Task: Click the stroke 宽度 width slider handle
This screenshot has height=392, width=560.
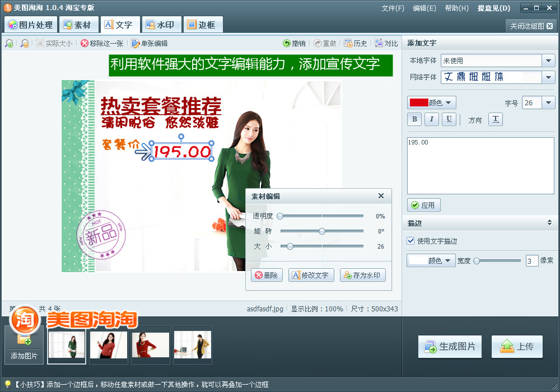Action: pos(477,261)
